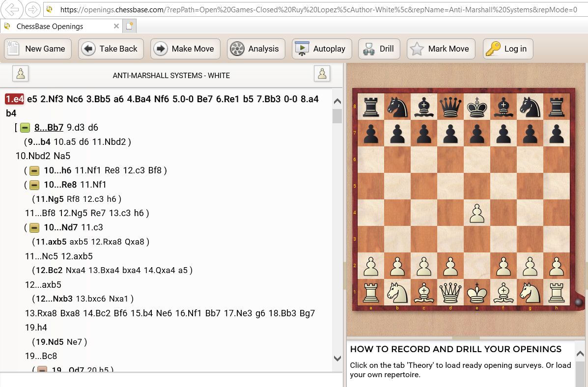The image size is (588, 387).
Task: Click left pawn icon above notation
Action: tap(20, 74)
